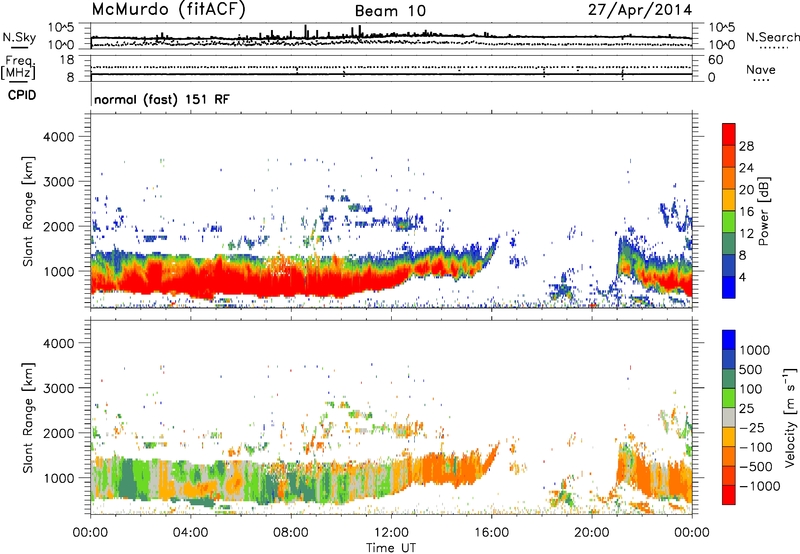Click "10^0" tick next to N.Sky label

(61, 45)
